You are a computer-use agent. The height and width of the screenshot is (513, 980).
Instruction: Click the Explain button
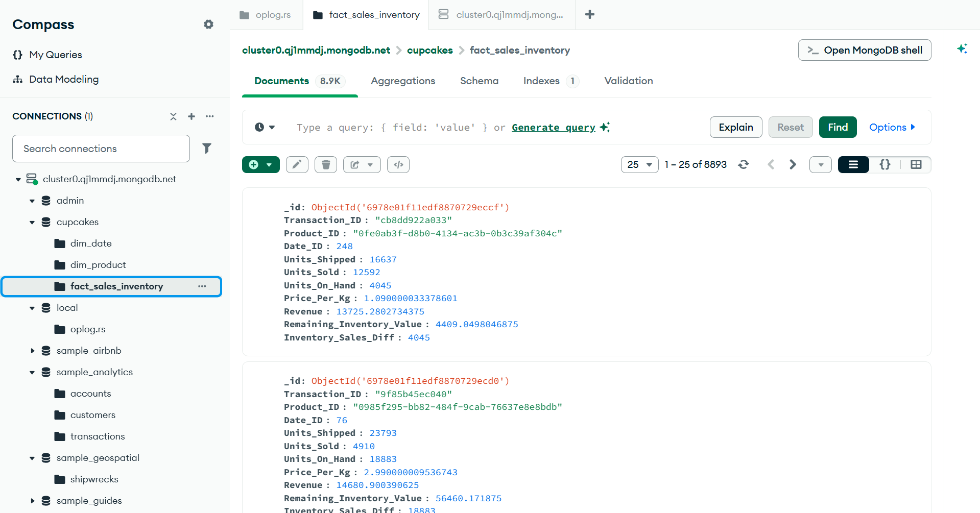(736, 127)
